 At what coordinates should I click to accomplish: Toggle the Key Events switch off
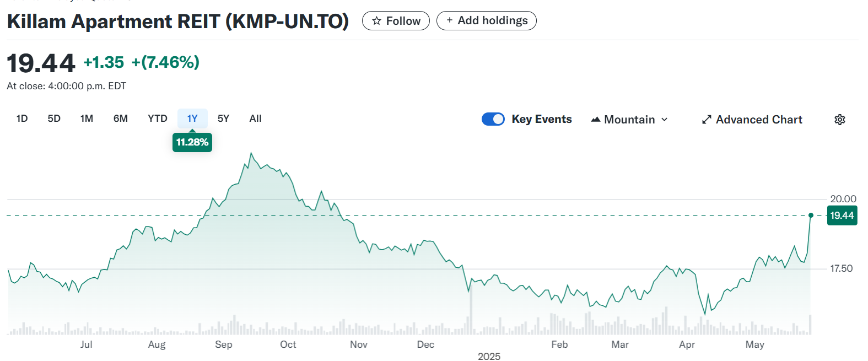click(x=493, y=119)
